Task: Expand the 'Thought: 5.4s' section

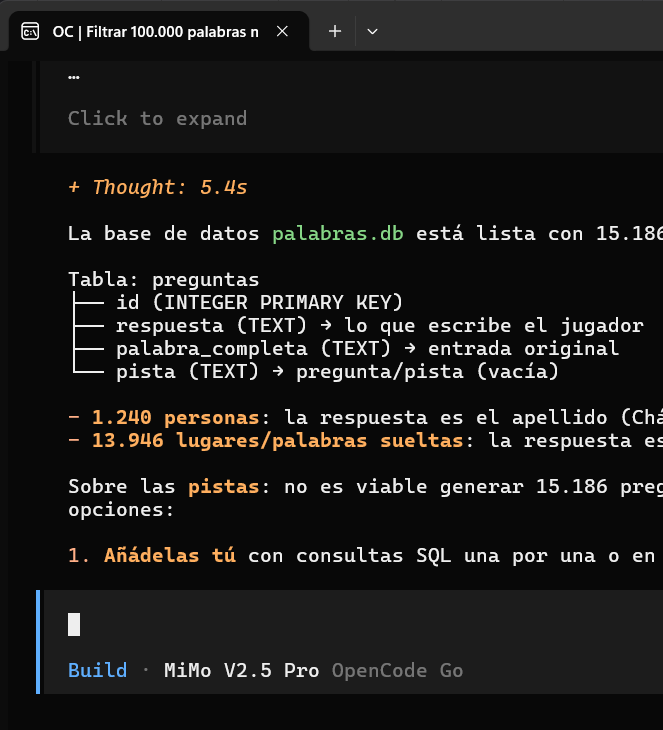Action: [x=157, y=187]
